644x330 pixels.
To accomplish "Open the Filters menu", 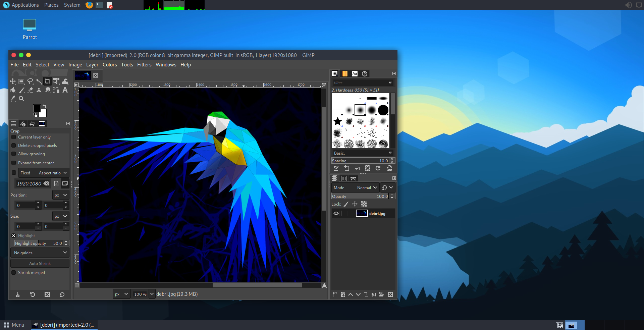I will tap(144, 64).
